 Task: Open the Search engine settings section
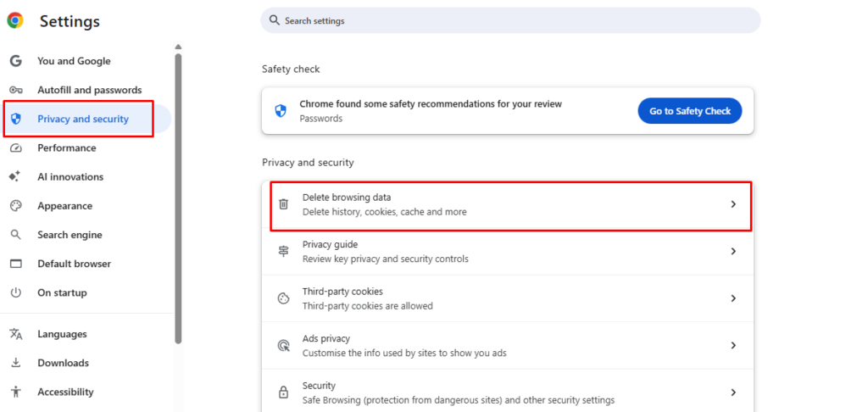coord(70,235)
